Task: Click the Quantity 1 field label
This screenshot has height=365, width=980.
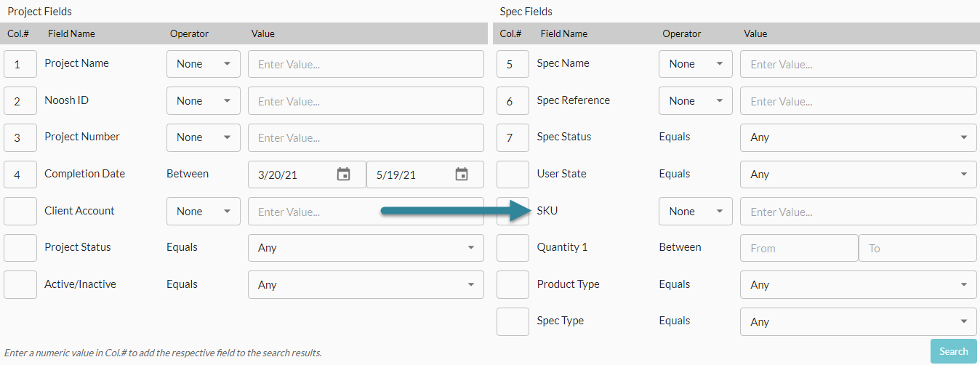Action: coord(562,247)
